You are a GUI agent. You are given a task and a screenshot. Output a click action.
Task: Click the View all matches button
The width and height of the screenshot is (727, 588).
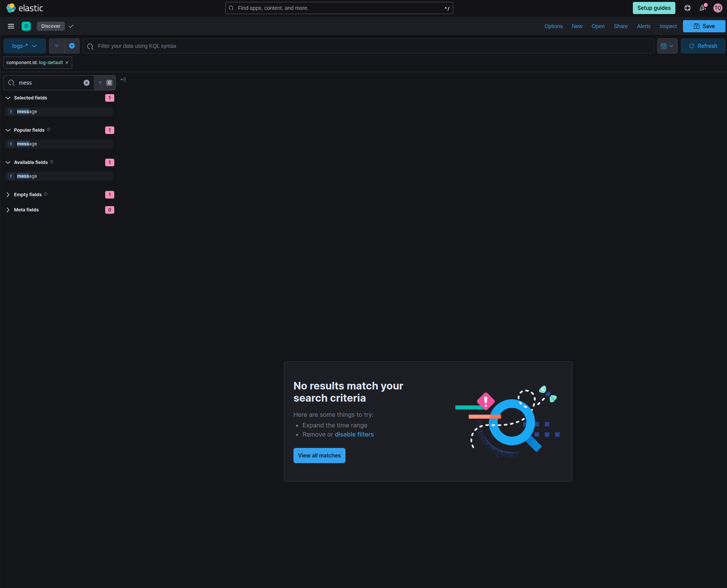(319, 455)
